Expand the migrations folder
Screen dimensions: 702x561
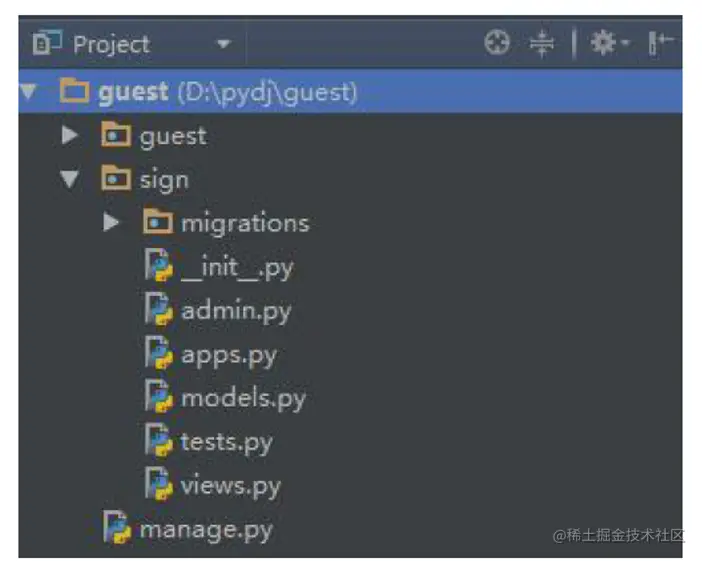111,222
